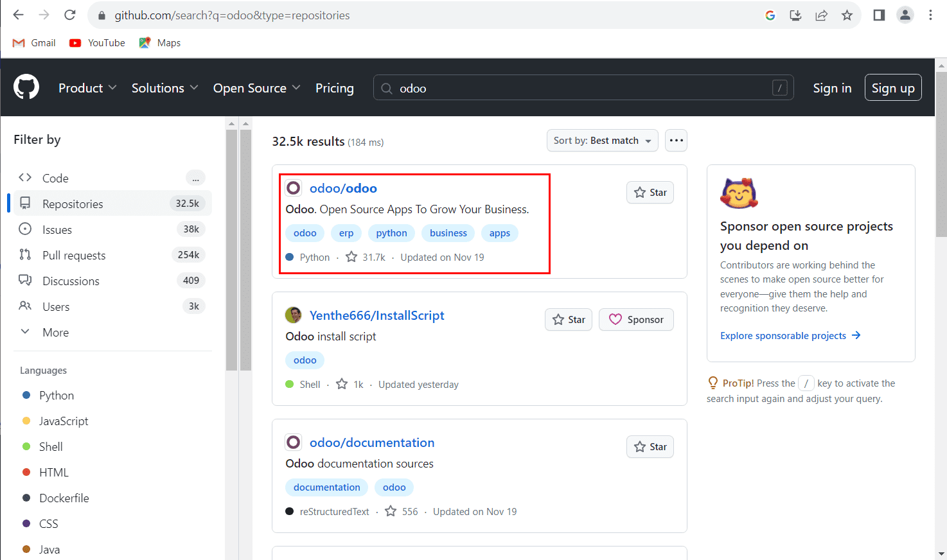Viewport: 947px width, 560px height.
Task: Filter results by Users
Action: (x=112, y=306)
